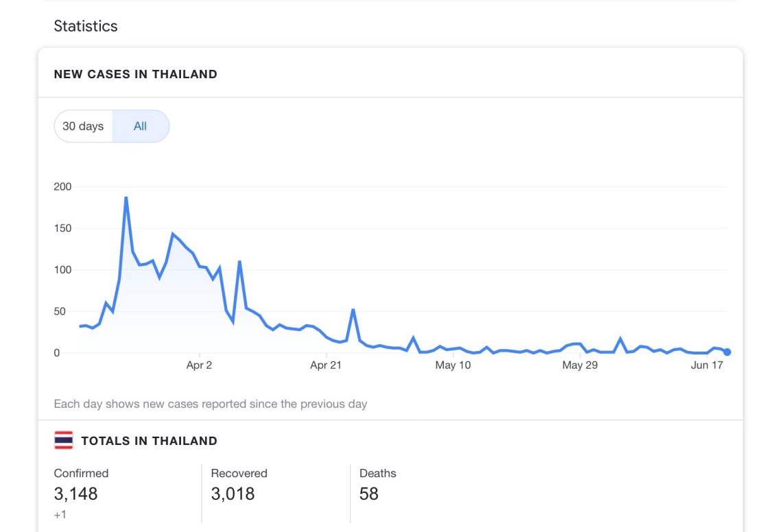The width and height of the screenshot is (760, 532).
Task: Click the "Apr 2" date axis label
Action: 199,365
